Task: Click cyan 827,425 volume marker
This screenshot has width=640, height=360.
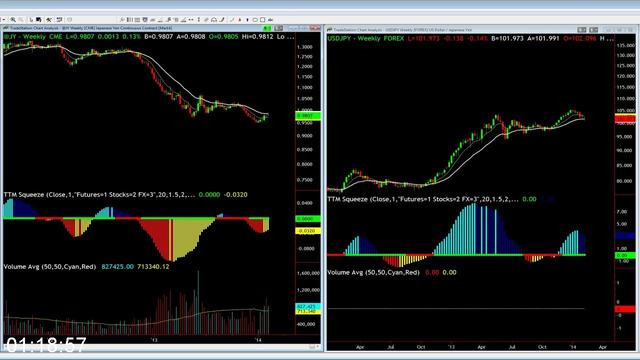Action: (308, 306)
